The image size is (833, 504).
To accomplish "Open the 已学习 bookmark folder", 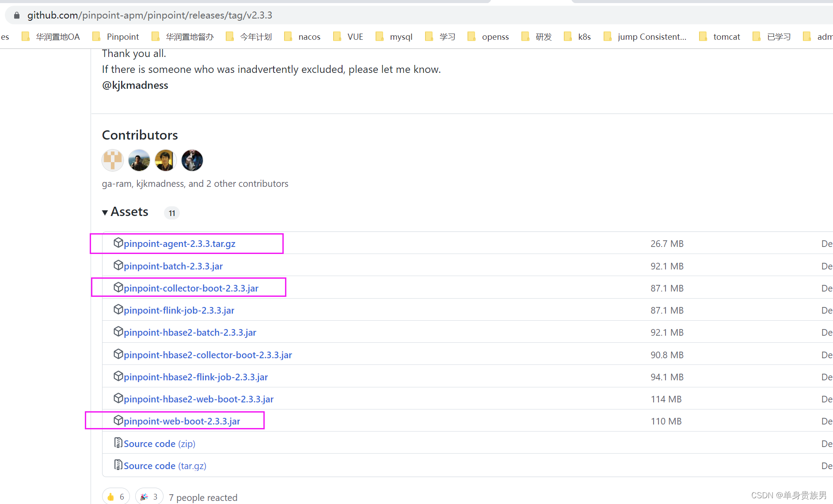I will tap(772, 37).
